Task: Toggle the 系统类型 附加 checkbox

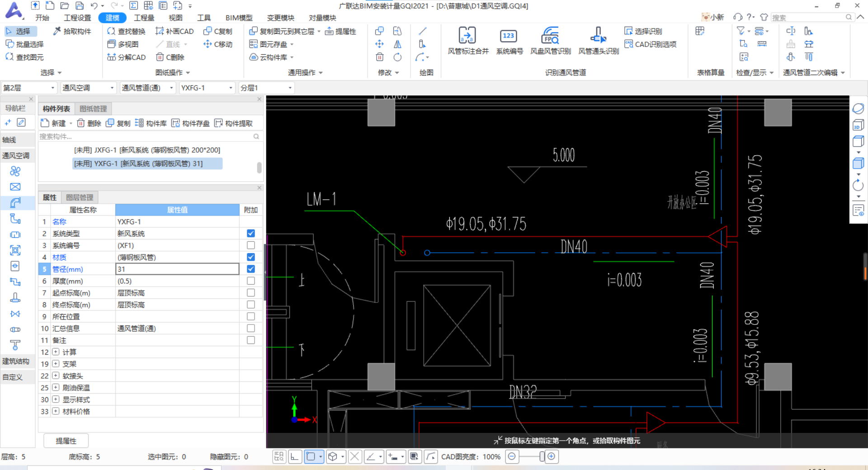Action: pyautogui.click(x=251, y=234)
